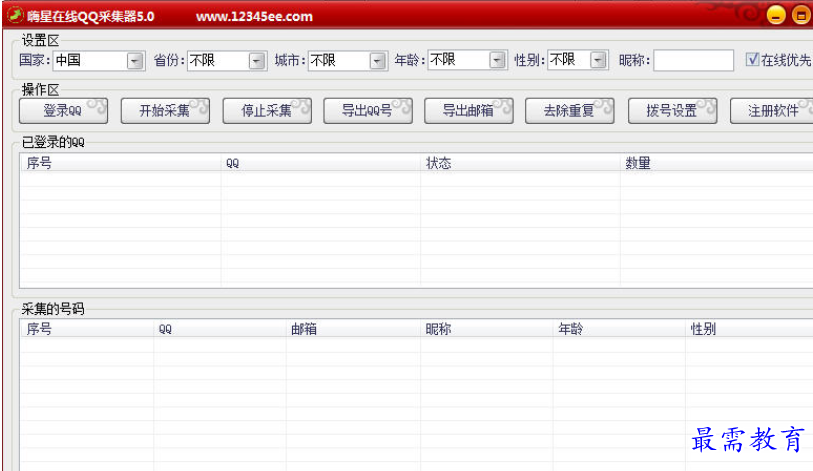Click the 邮箱 column header
Viewport: 813px width, 471px height.
pyautogui.click(x=353, y=329)
